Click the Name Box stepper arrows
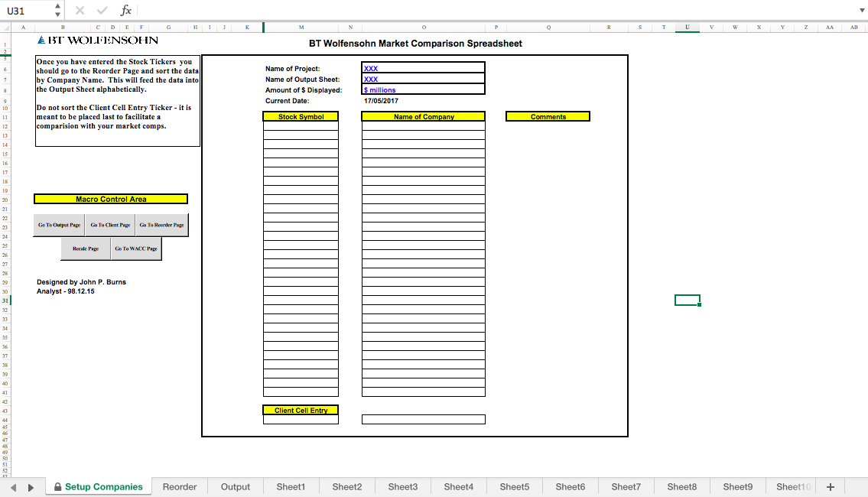Viewport: 868px width, 497px height. tap(57, 11)
